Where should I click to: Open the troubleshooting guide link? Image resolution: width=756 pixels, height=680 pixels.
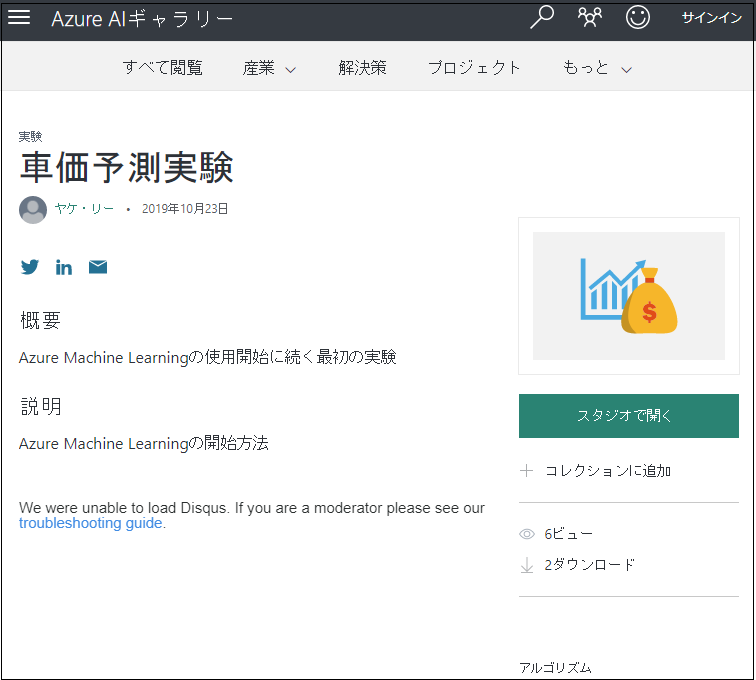(91, 523)
